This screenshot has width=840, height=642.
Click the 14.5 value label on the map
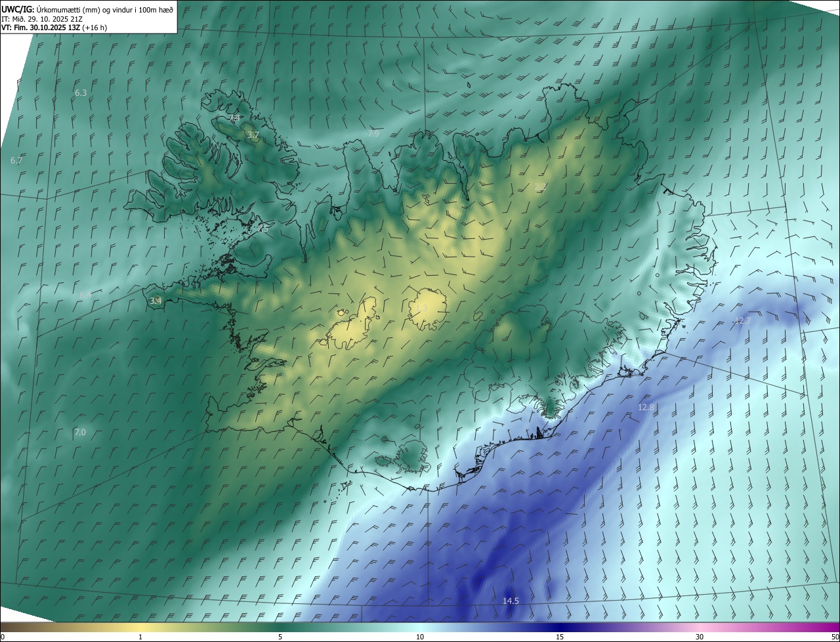tap(511, 601)
